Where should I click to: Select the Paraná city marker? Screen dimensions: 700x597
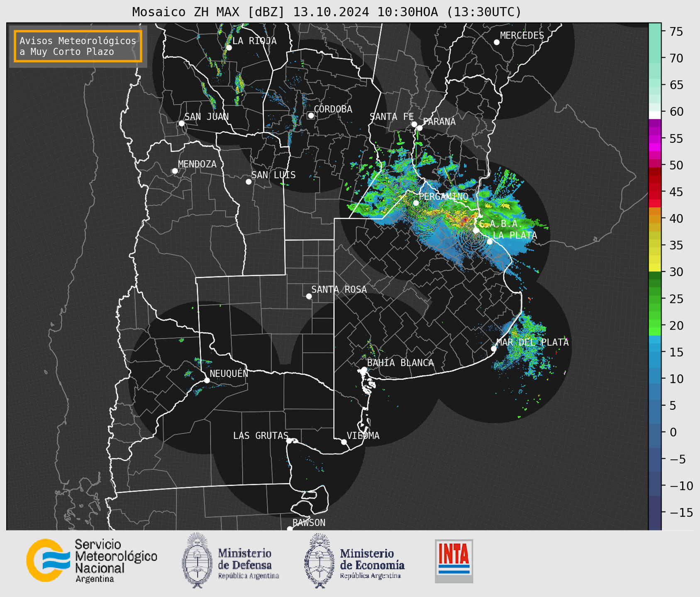click(420, 128)
